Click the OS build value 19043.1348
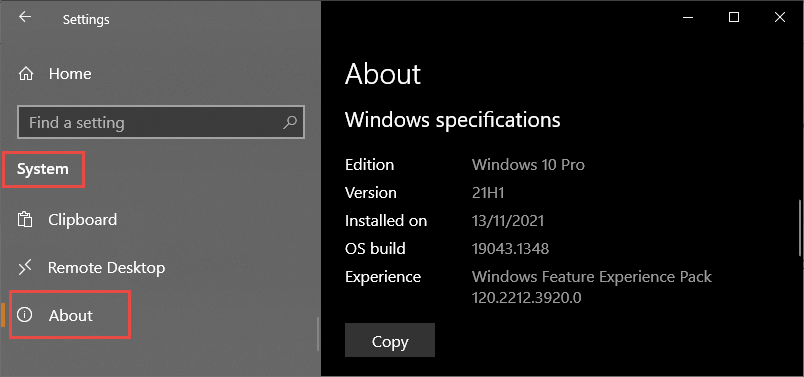Screen dimensions: 804x377 [x=510, y=249]
